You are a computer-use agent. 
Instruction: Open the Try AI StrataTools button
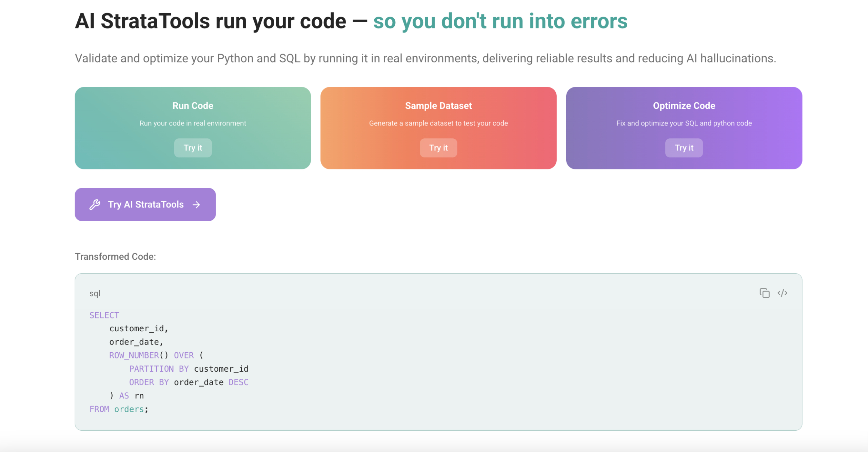tap(145, 204)
